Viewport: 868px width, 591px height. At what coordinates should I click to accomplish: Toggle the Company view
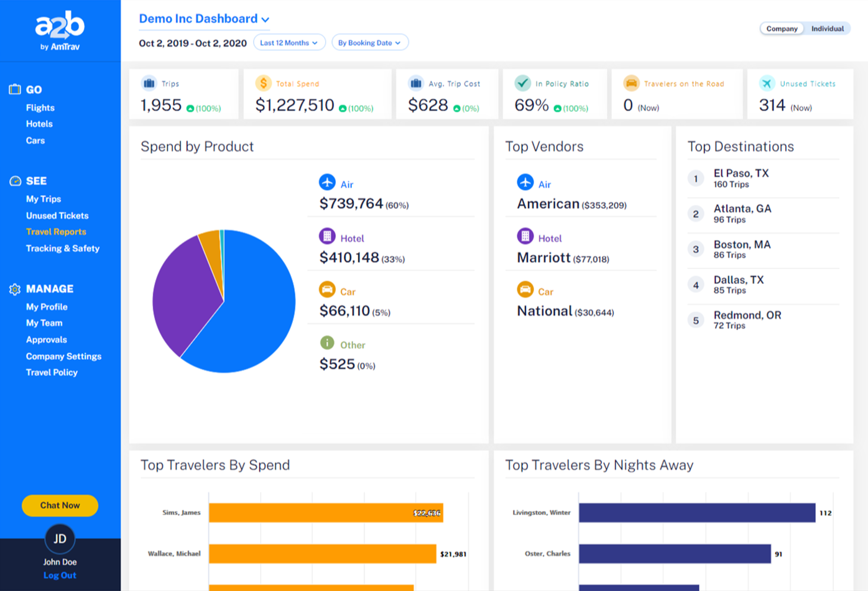782,28
